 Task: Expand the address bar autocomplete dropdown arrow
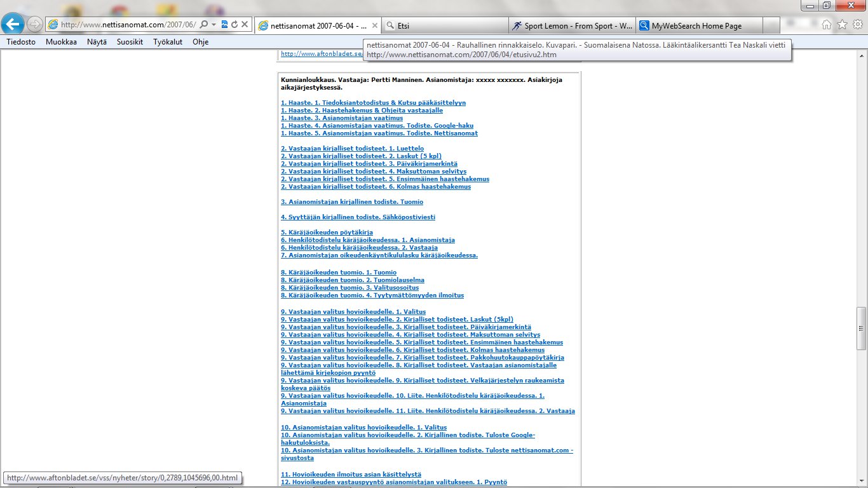[214, 25]
